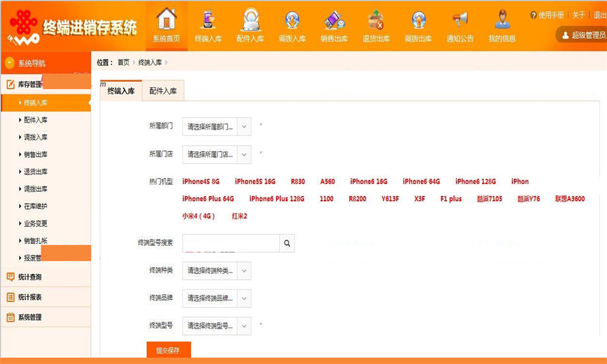Image resolution: width=607 pixels, height=364 pixels.
Task: Click the 提交保存 submit button
Action: (169, 350)
